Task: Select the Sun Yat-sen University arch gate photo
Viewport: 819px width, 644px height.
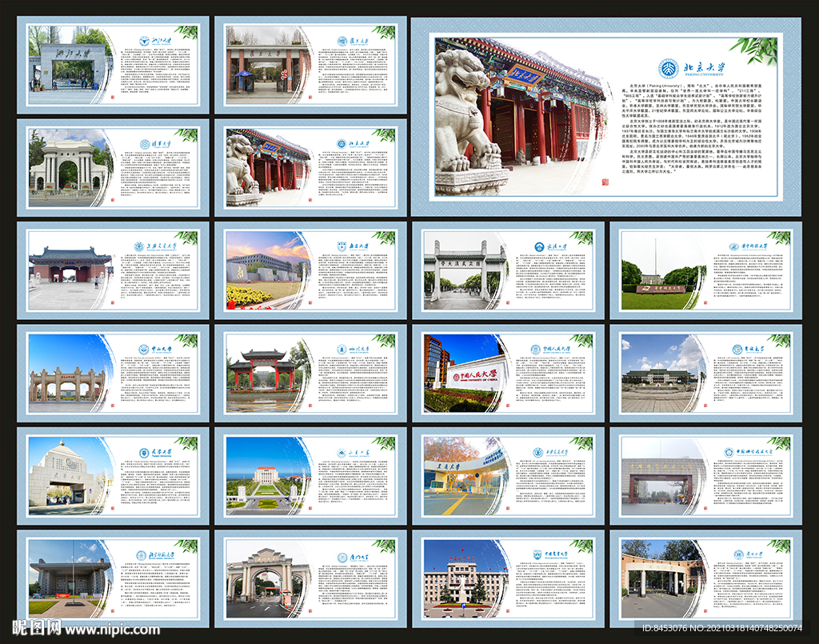Action: tap(71, 374)
